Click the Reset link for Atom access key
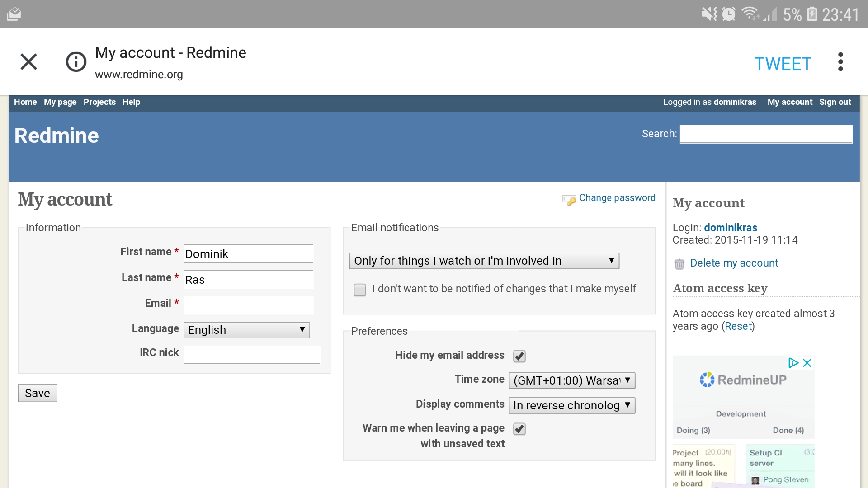The width and height of the screenshot is (868, 488). [x=738, y=326]
